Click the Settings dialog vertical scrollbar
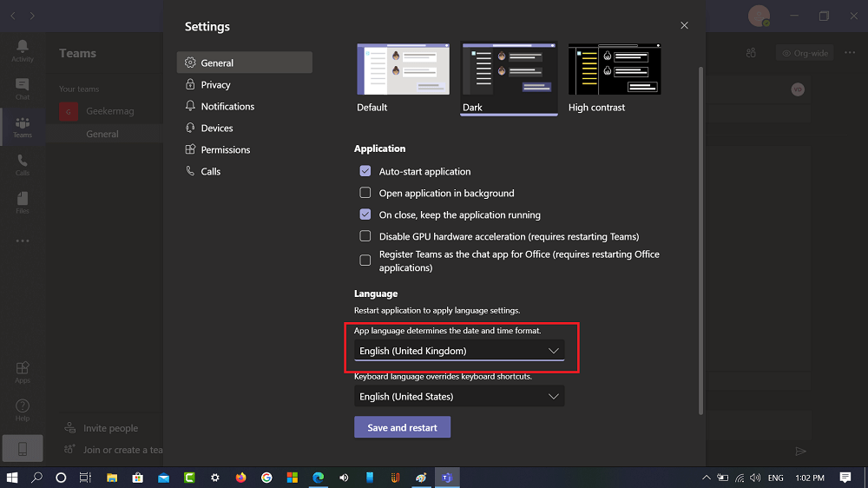868x488 pixels. (700, 241)
